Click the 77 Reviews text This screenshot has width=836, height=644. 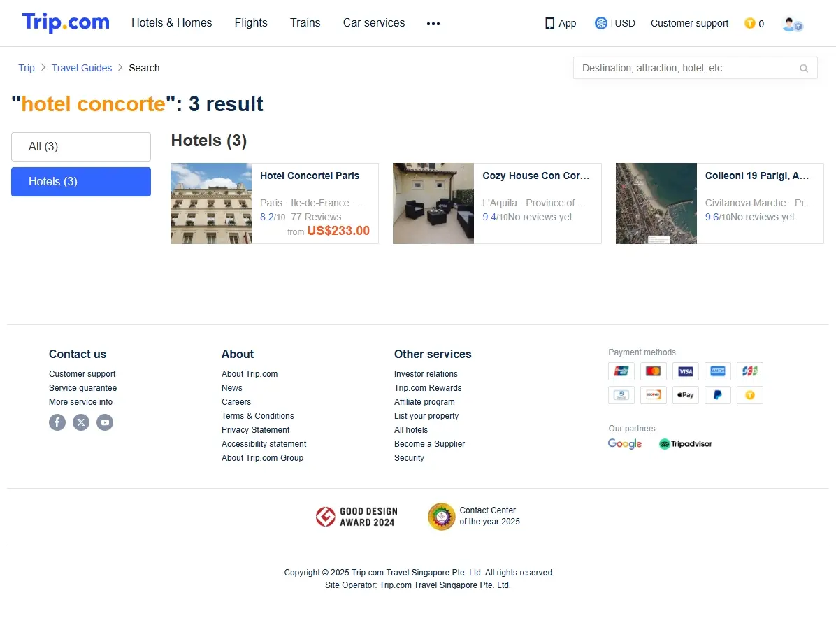pos(316,217)
